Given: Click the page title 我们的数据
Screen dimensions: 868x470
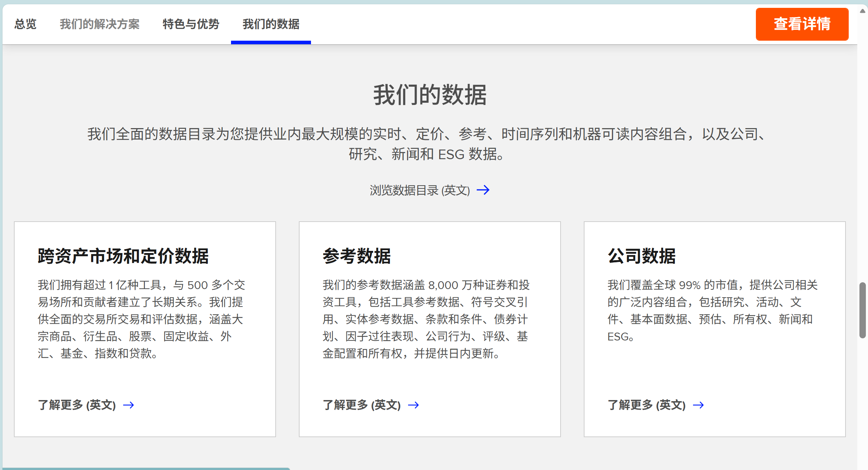Looking at the screenshot, I should (430, 94).
